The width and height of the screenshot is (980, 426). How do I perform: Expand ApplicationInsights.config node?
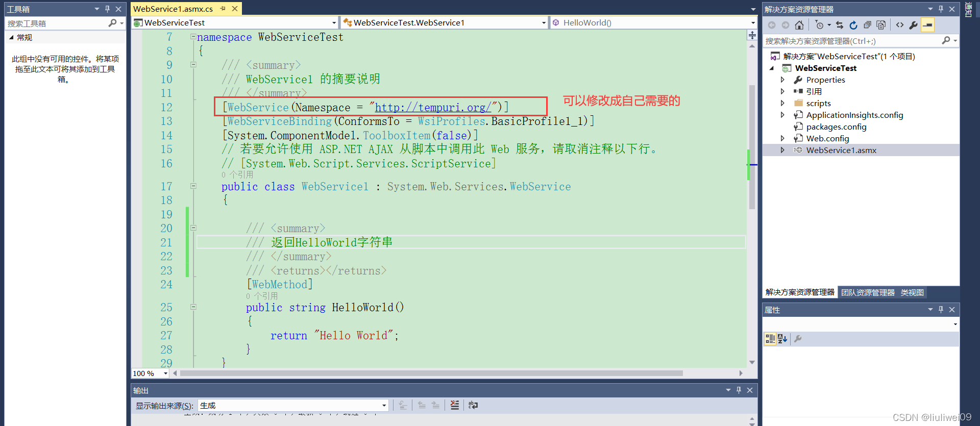(782, 115)
